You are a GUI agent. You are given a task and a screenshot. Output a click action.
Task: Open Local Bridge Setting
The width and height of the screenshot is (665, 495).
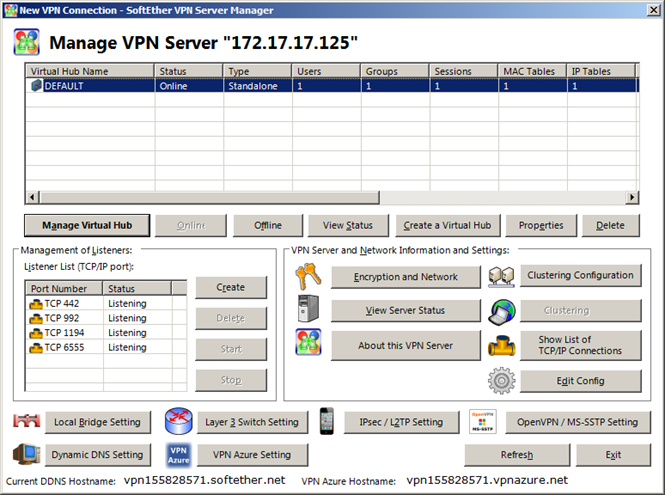tap(98, 422)
